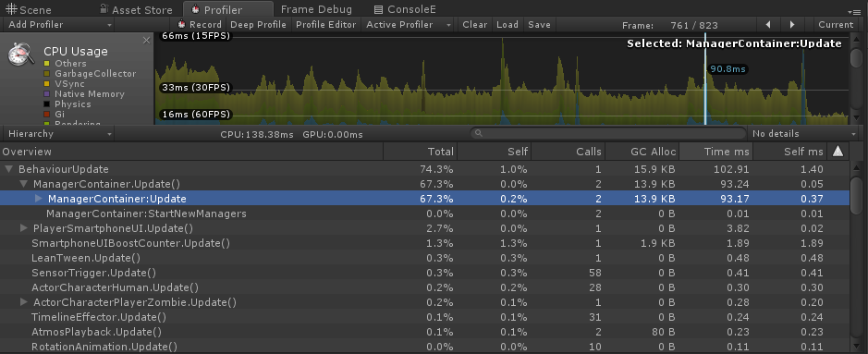Toggle Deep Profile mode
This screenshot has width=868, height=354.
click(x=258, y=24)
